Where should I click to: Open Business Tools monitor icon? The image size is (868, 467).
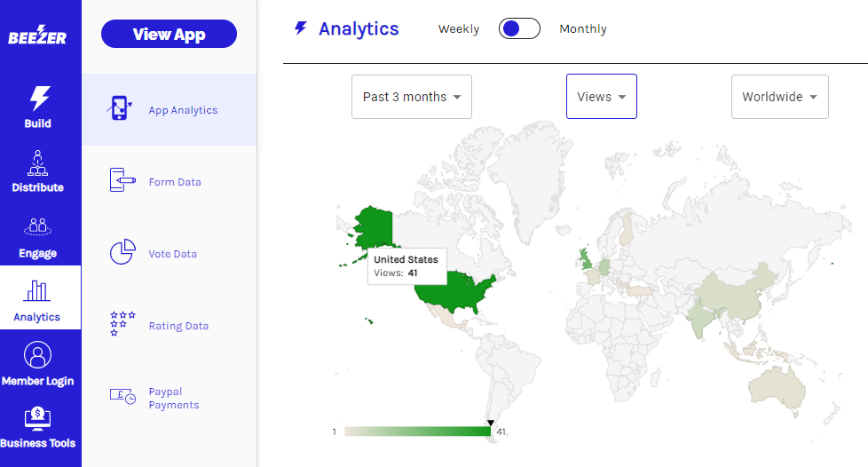(37, 418)
